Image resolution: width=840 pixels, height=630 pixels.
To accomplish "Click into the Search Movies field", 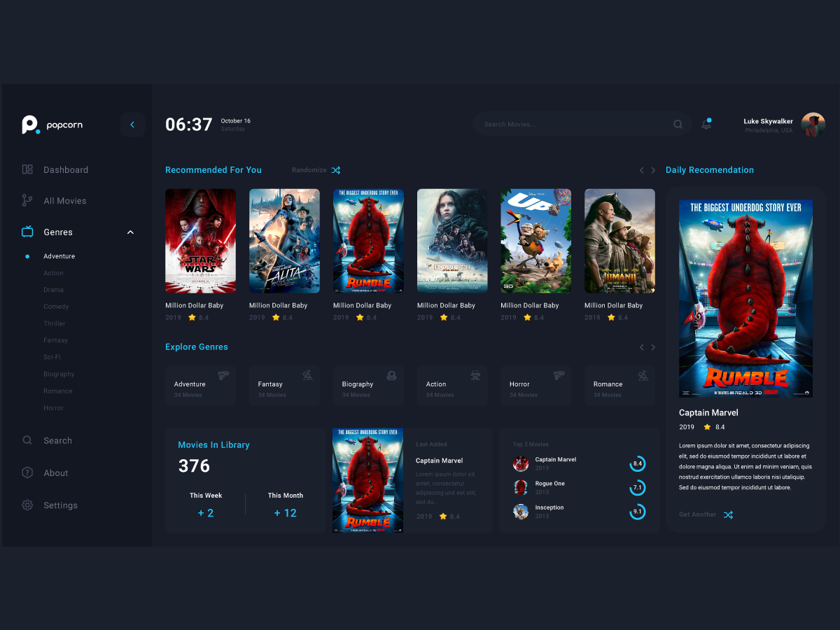I will tap(581, 124).
